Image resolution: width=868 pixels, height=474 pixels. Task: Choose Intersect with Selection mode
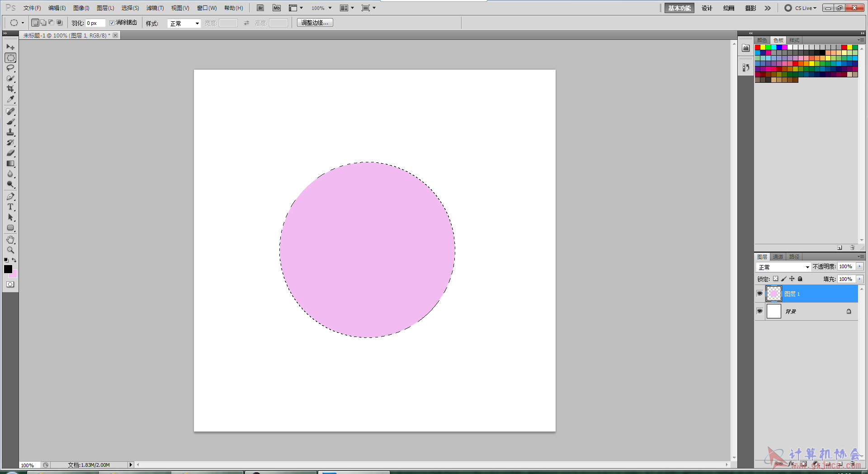click(59, 23)
